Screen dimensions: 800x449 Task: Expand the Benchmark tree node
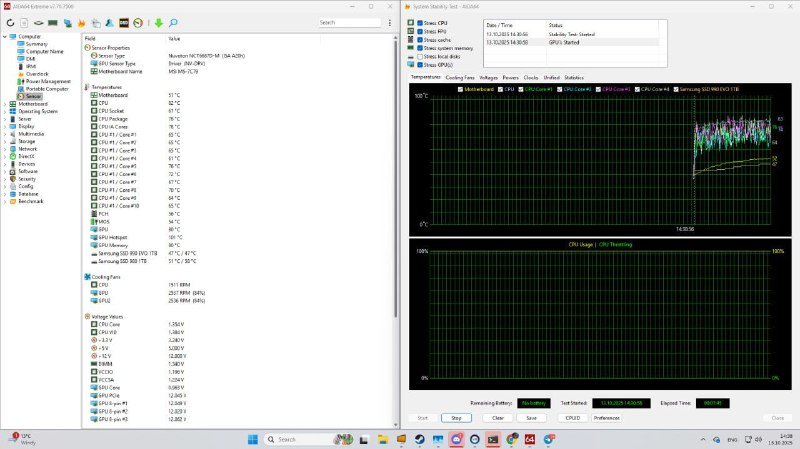(x=5, y=202)
